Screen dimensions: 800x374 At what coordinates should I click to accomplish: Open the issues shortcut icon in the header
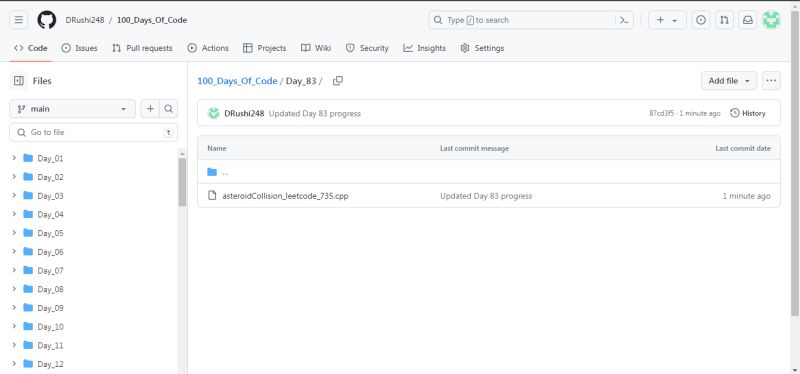tap(701, 20)
